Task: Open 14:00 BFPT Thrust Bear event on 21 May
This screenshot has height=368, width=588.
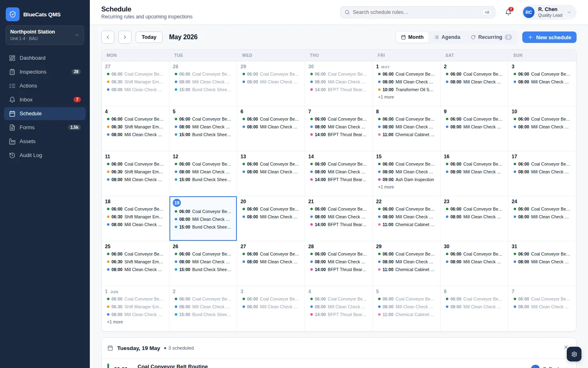Action: point(339,224)
